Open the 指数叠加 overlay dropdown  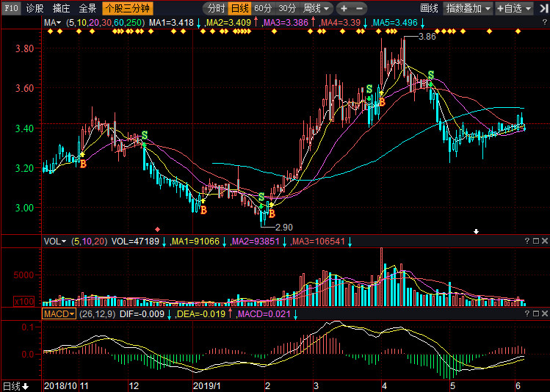[468, 9]
